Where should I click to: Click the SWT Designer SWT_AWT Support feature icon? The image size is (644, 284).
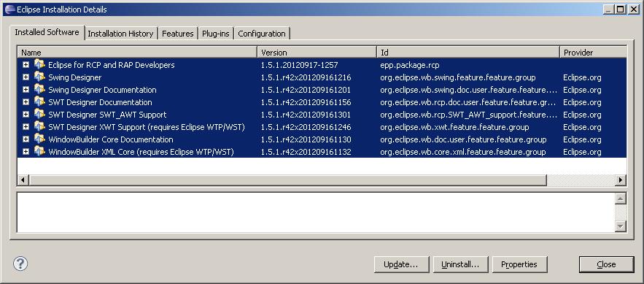tap(39, 115)
